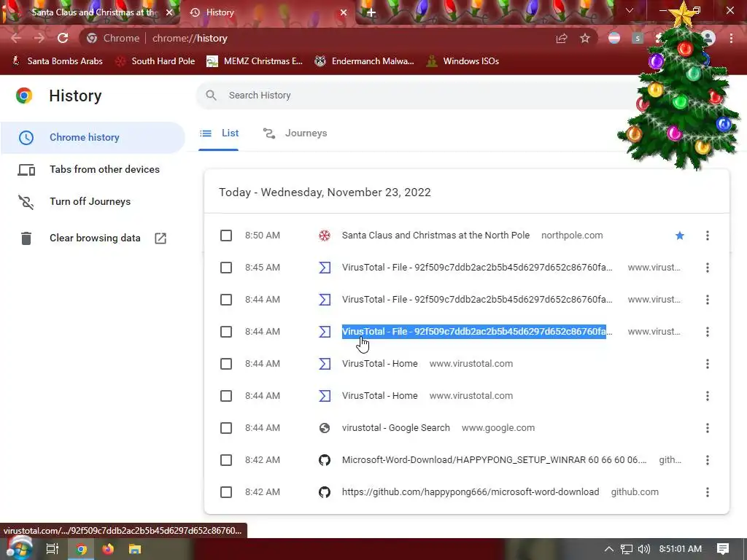747x560 pixels.
Task: Click blue bookmark star on northpole.com entry
Action: pyautogui.click(x=680, y=236)
